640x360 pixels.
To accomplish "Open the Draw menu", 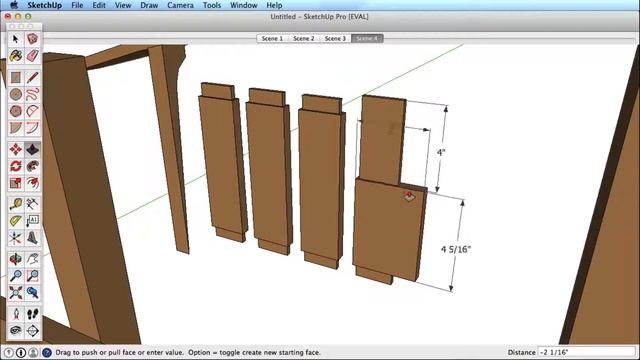I will (149, 5).
